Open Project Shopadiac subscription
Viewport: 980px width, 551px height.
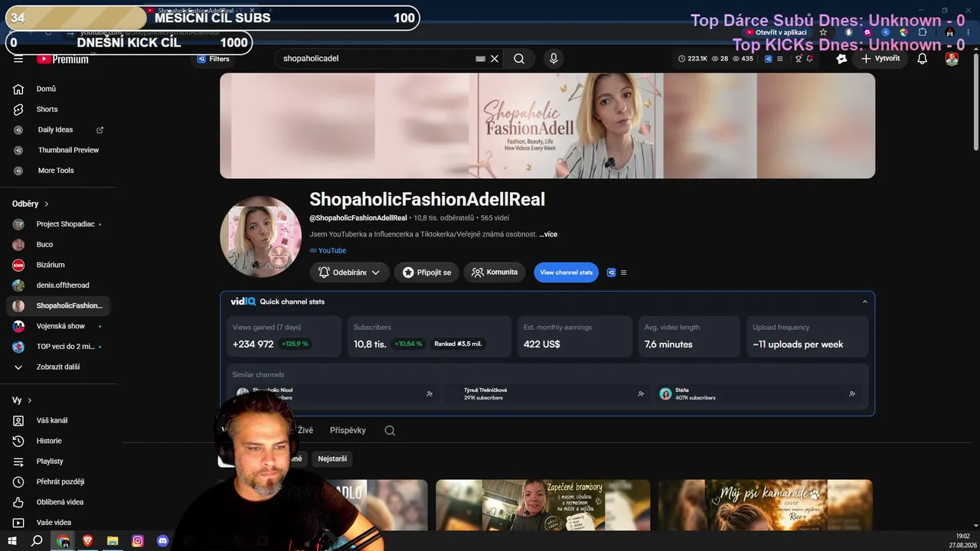[x=59, y=224]
